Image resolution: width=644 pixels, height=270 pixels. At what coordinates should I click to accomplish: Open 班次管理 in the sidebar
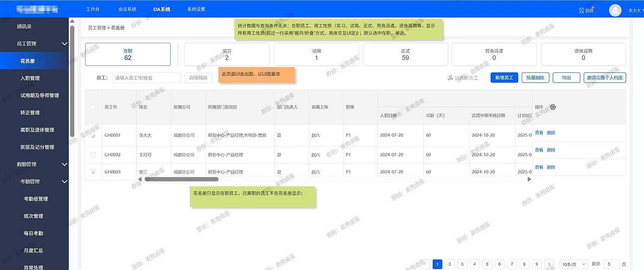(x=34, y=216)
